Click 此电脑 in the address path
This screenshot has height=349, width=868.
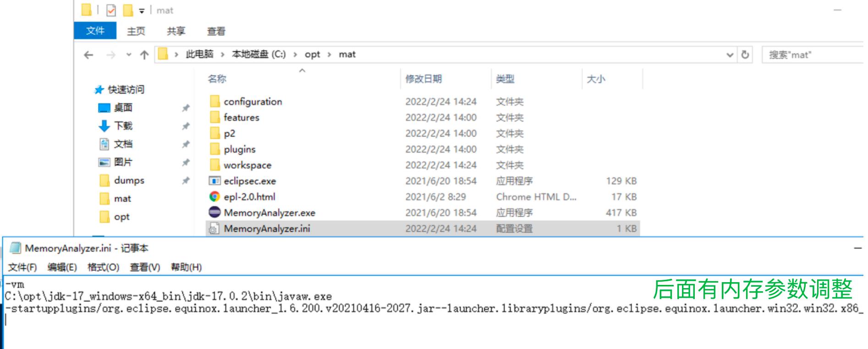tap(199, 54)
